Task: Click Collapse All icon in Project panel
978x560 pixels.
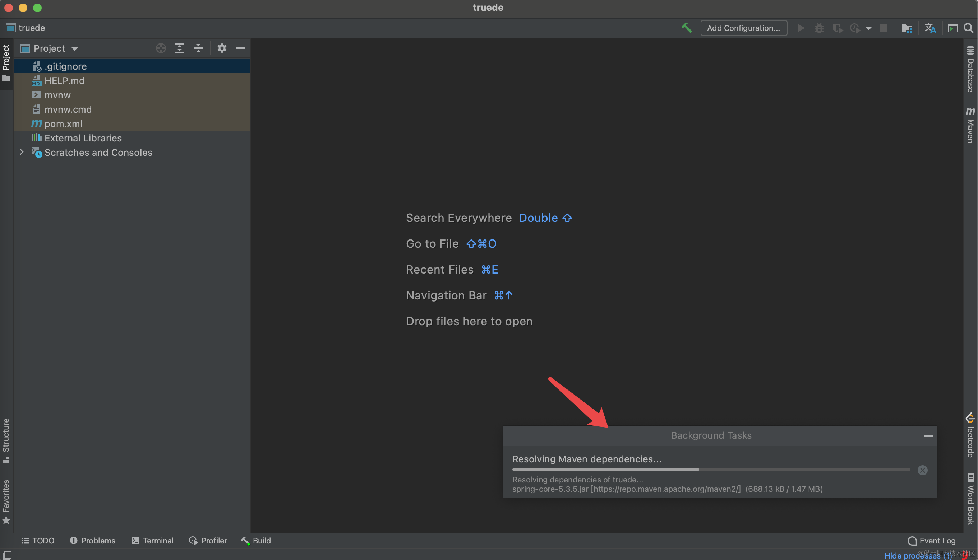Action: click(x=198, y=48)
